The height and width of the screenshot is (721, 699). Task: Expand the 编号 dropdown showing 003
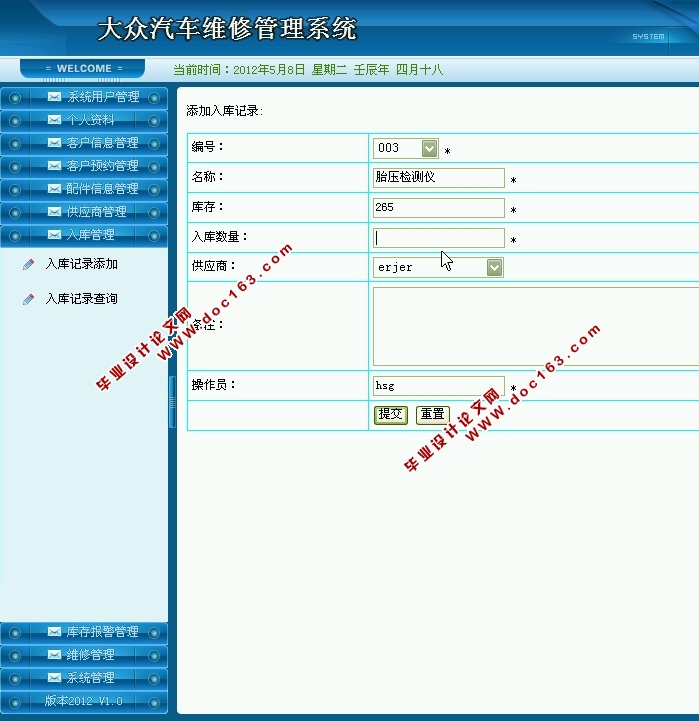(x=429, y=149)
